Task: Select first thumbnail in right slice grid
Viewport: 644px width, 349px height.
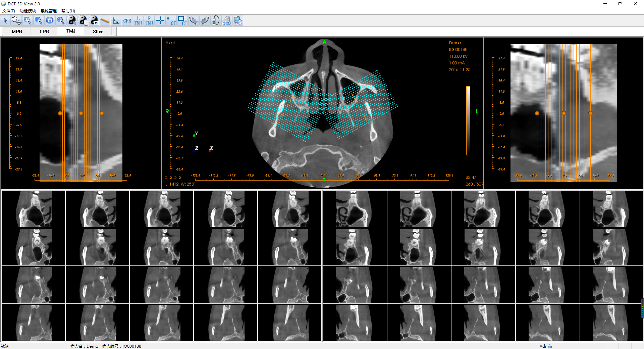Action: tap(355, 209)
